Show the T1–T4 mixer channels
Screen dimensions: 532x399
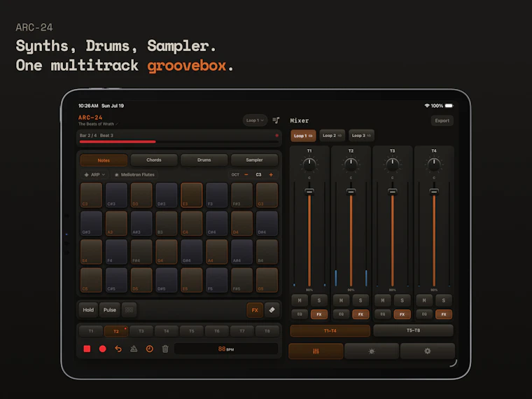(x=330, y=330)
